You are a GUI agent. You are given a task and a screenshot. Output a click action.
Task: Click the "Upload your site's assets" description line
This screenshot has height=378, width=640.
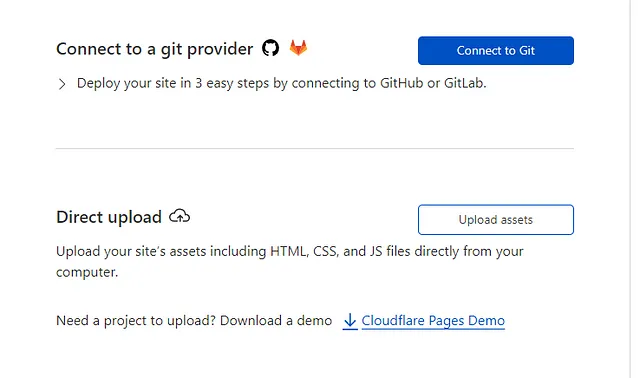[289, 251]
